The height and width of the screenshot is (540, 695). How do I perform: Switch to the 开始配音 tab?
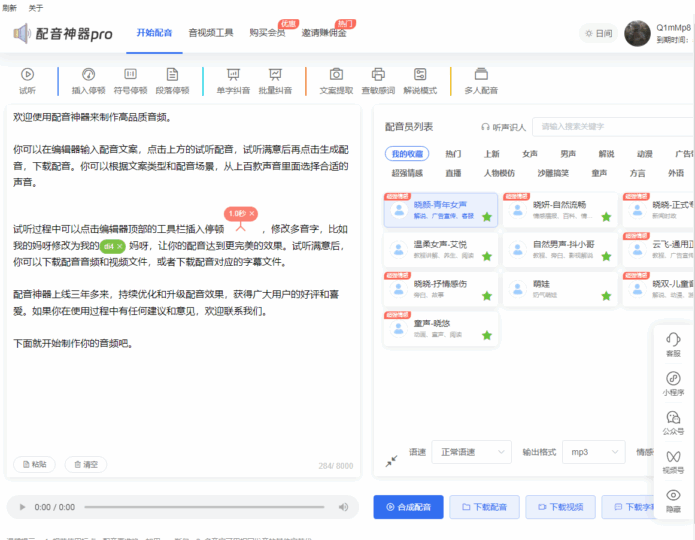154,33
